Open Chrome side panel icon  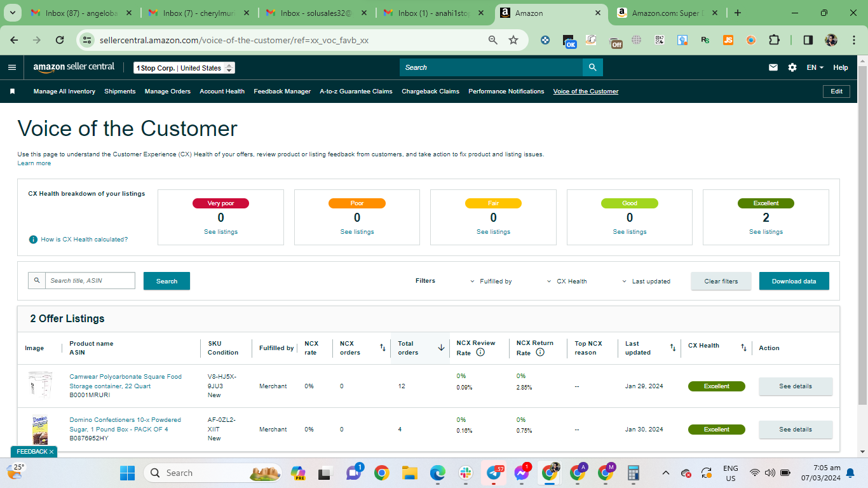(808, 40)
